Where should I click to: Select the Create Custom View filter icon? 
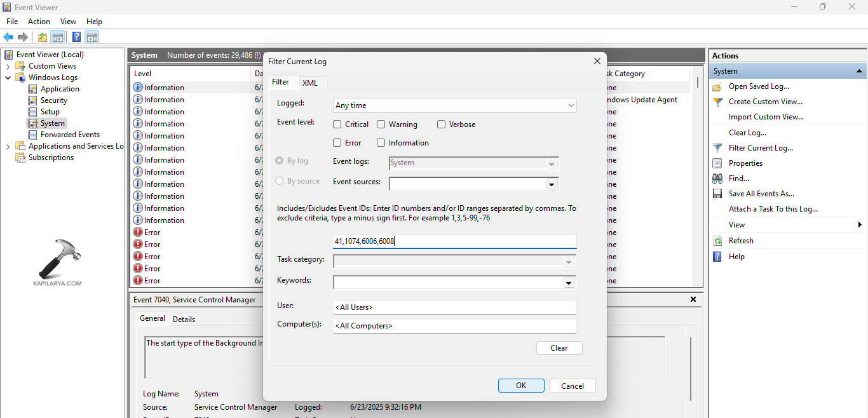[717, 101]
